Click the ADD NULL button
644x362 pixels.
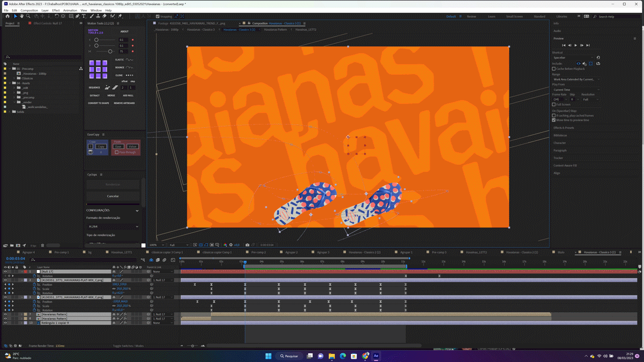pos(128,95)
